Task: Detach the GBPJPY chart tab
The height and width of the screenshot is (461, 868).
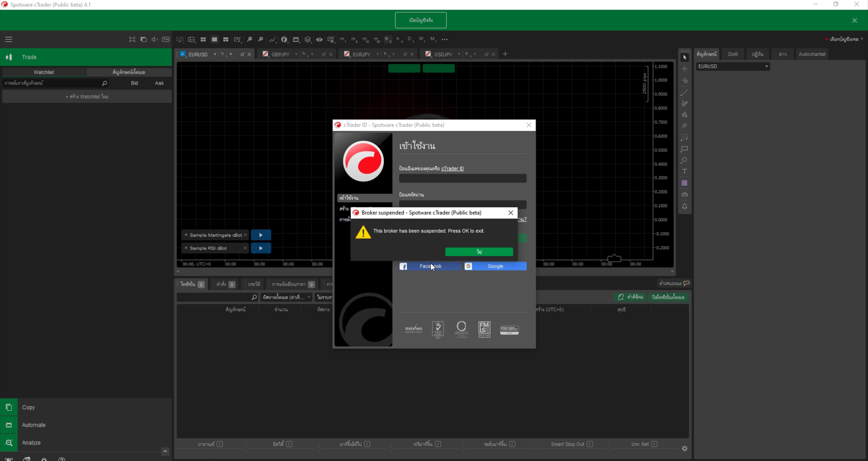Action: 323,54
